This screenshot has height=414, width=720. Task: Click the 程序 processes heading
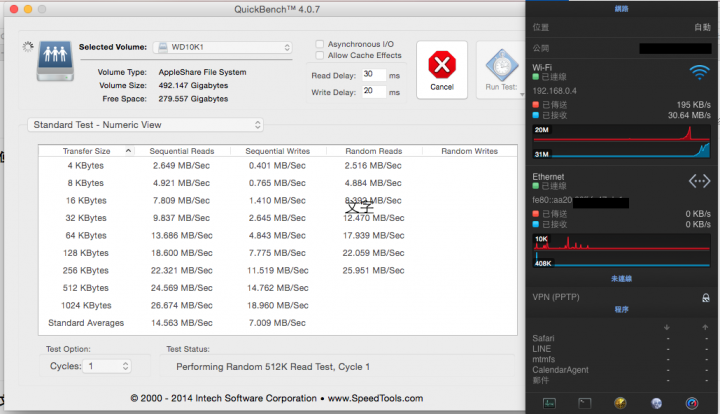[x=621, y=309]
